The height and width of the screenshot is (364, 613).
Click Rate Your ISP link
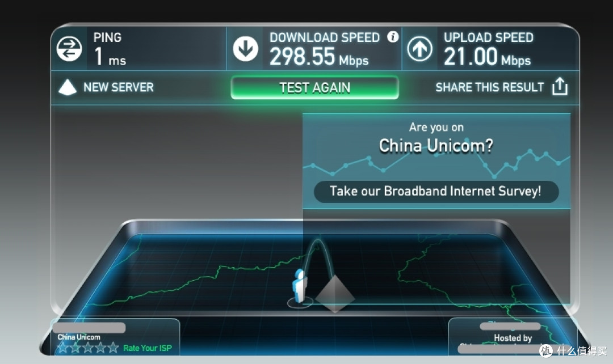pos(148,348)
